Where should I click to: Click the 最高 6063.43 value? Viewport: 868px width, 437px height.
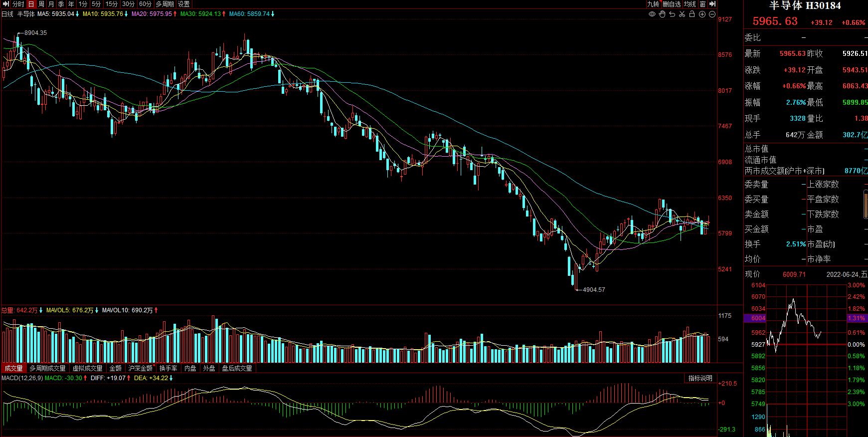(x=855, y=86)
